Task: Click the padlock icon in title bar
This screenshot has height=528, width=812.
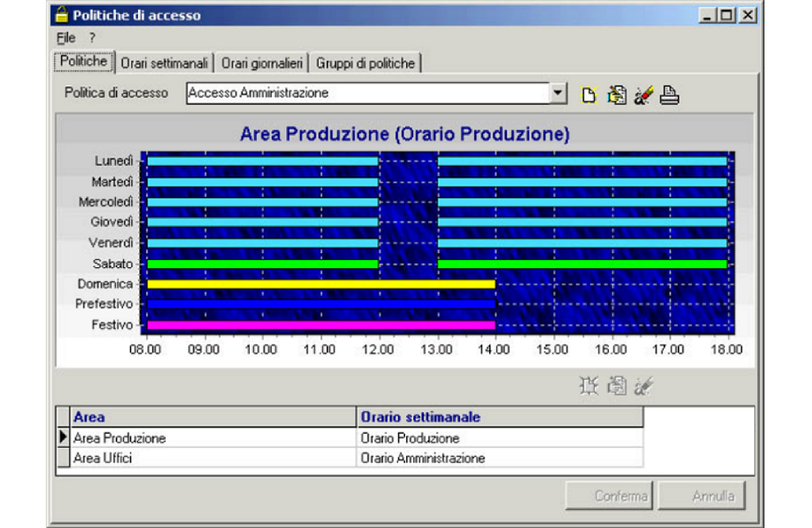Action: 60,14
